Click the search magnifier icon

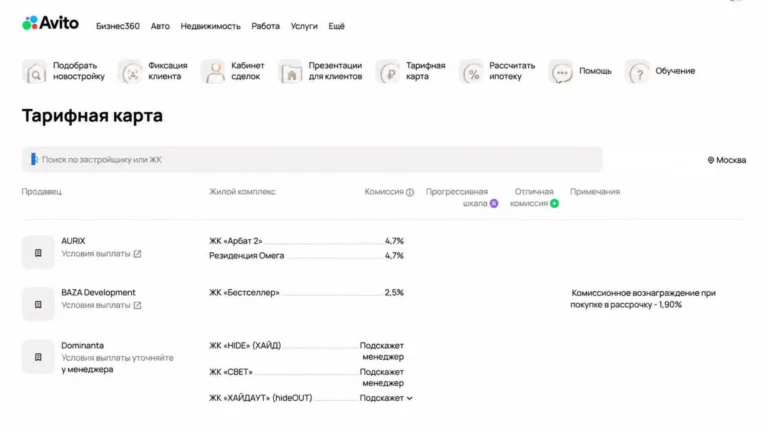(x=34, y=159)
